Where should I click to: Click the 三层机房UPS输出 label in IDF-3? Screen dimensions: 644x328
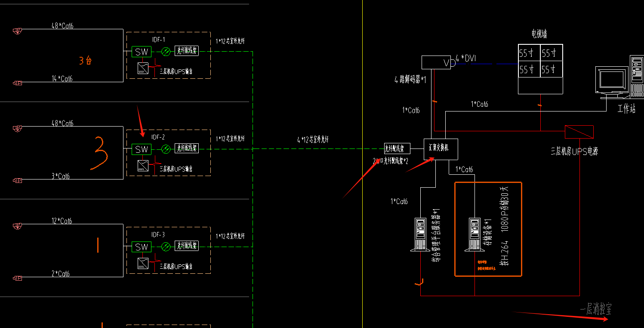pyautogui.click(x=176, y=266)
